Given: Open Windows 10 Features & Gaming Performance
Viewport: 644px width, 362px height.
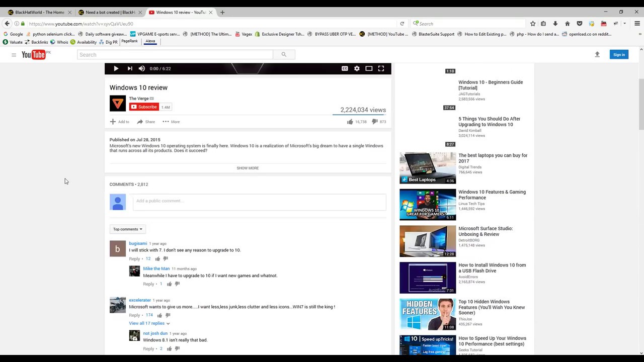Looking at the screenshot, I should pos(492,195).
